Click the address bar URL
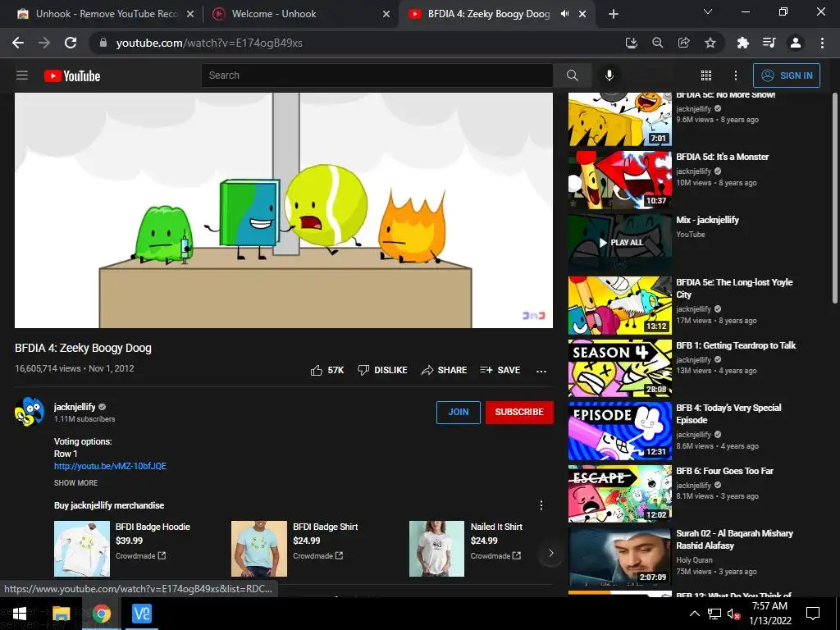The image size is (840, 630). 209,43
